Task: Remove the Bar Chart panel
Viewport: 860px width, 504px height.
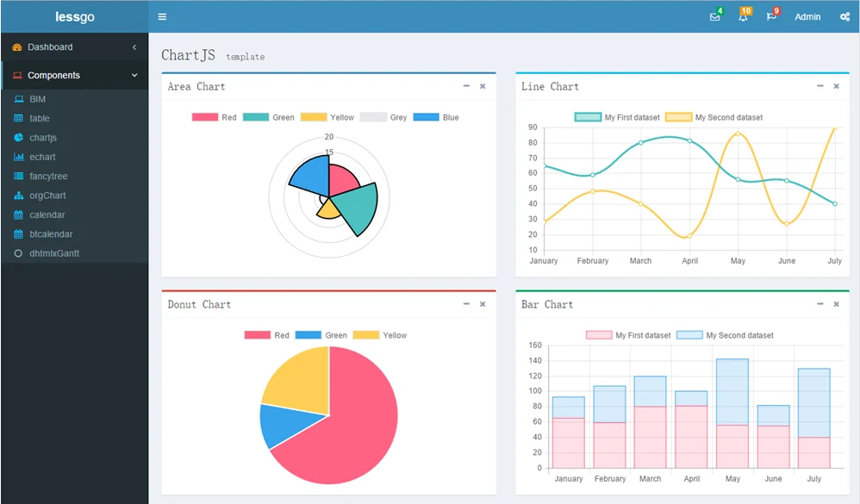Action: tap(837, 304)
